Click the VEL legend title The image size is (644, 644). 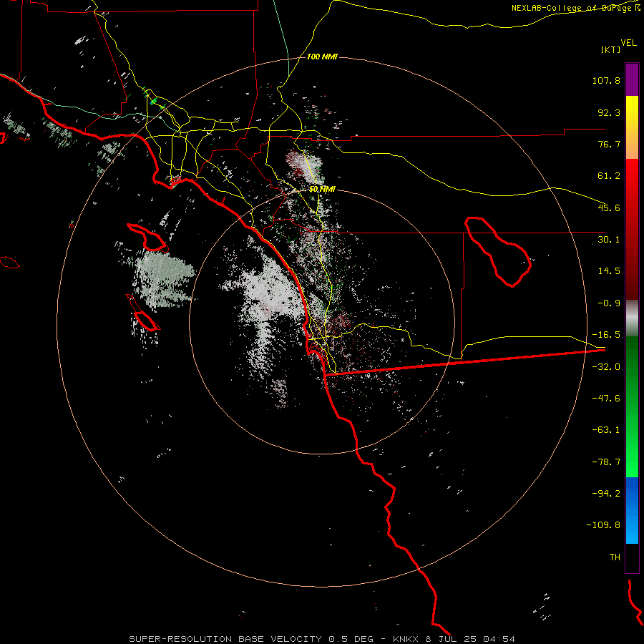(628, 42)
